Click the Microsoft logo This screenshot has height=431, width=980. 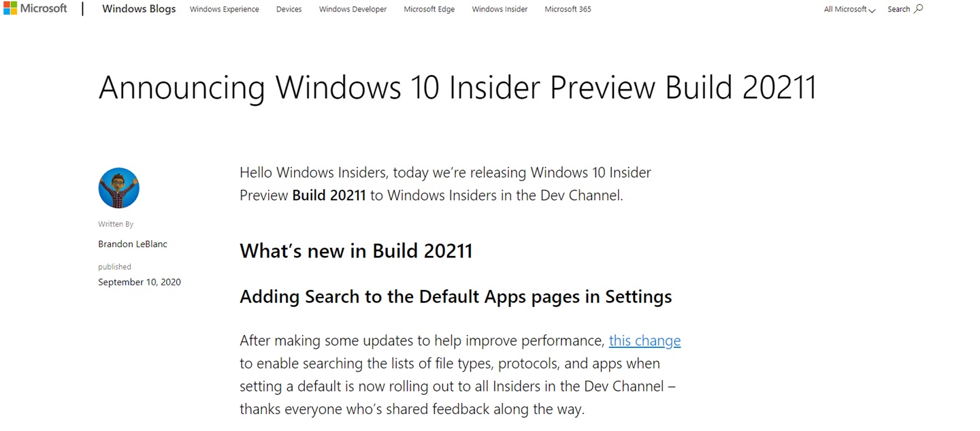point(35,8)
